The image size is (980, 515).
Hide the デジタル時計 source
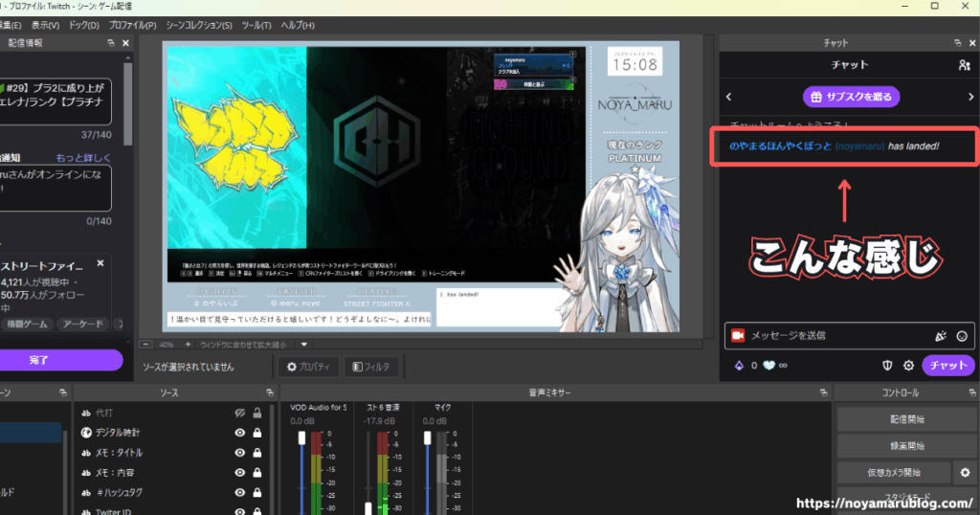tap(240, 433)
